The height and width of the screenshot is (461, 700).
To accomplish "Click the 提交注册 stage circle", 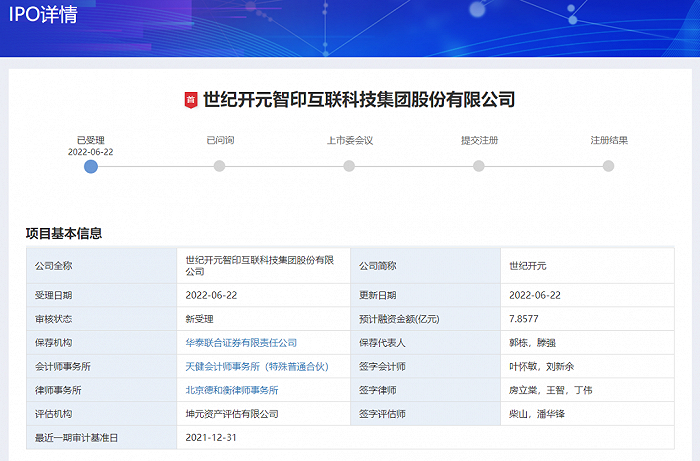I will 479,167.
